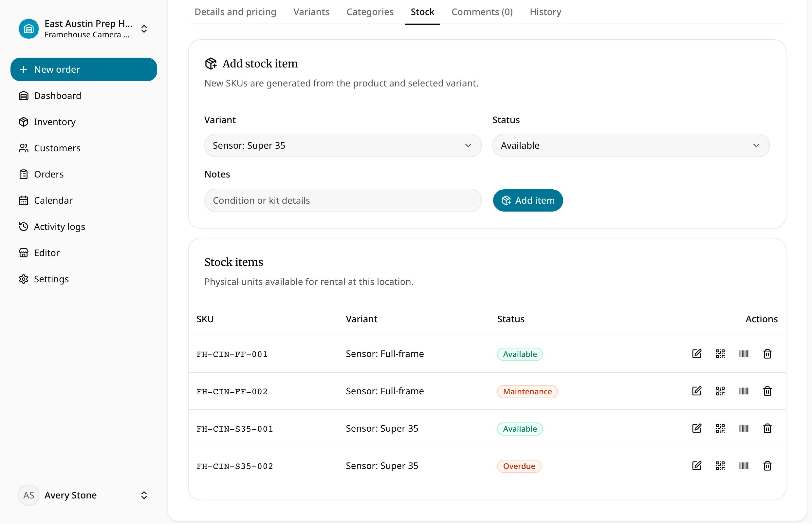
Task: Open the History tab
Action: coord(545,12)
